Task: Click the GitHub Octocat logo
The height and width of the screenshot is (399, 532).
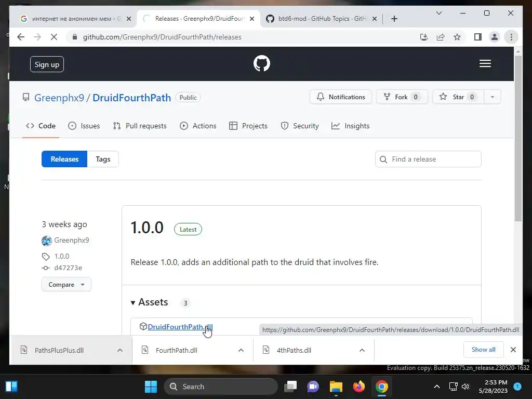Action: point(262,63)
